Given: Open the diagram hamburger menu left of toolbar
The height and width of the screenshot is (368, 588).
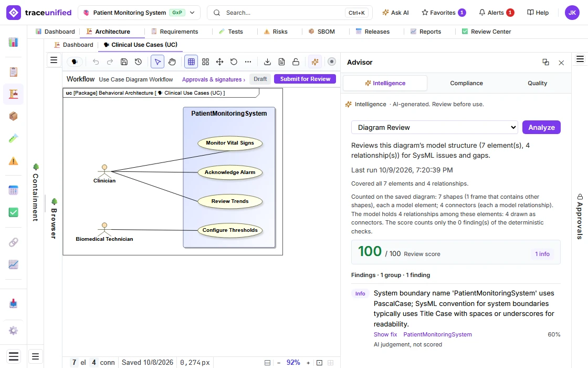Looking at the screenshot, I should (x=54, y=60).
